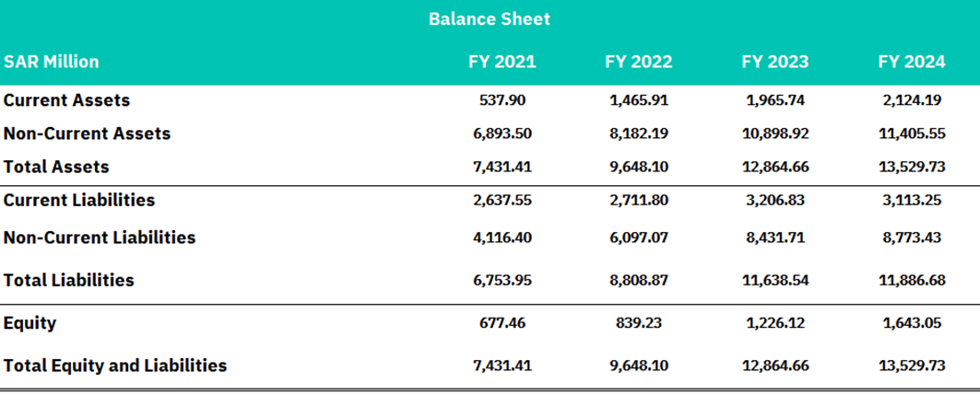Select the SAR Million header cell
Viewport: 980px width, 407px height.
52,62
